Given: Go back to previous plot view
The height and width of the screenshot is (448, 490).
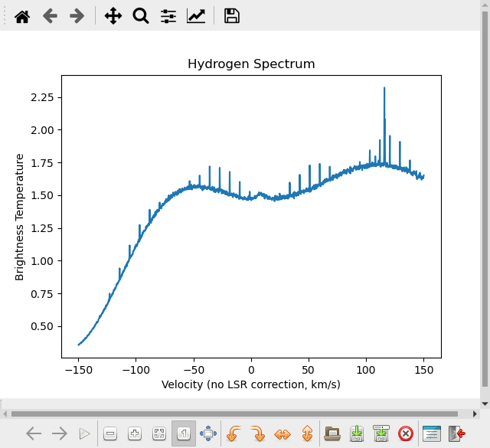Looking at the screenshot, I should coord(50,16).
